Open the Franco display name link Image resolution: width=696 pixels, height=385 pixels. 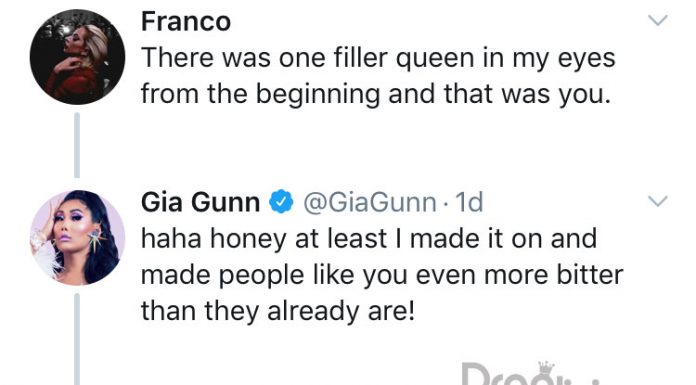(186, 21)
